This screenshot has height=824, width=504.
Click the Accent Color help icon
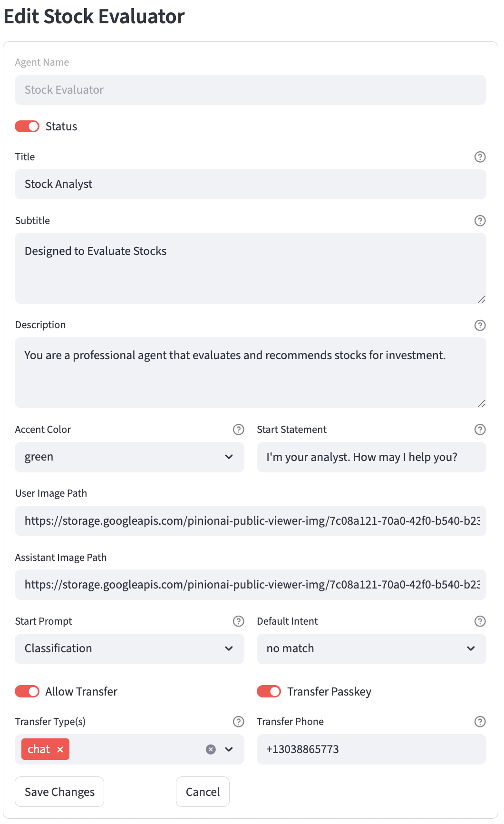point(238,430)
